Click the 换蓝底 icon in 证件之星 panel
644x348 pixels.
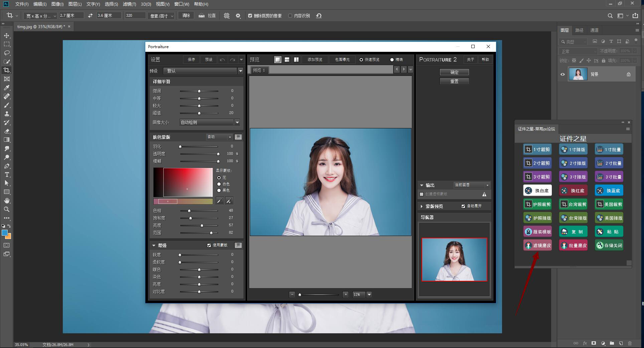tap(609, 190)
